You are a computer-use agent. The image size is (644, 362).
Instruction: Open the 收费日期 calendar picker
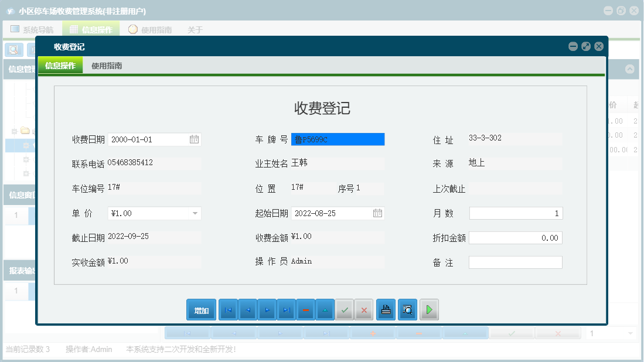tap(195, 139)
